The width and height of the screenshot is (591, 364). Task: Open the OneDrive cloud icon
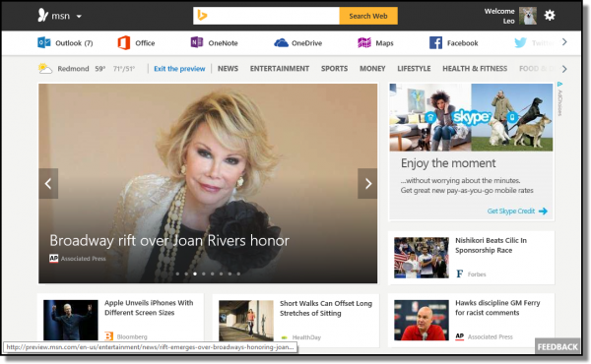(x=281, y=43)
